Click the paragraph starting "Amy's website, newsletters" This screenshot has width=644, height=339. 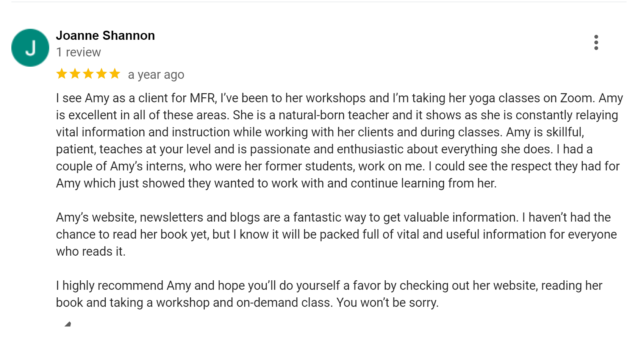(x=336, y=234)
